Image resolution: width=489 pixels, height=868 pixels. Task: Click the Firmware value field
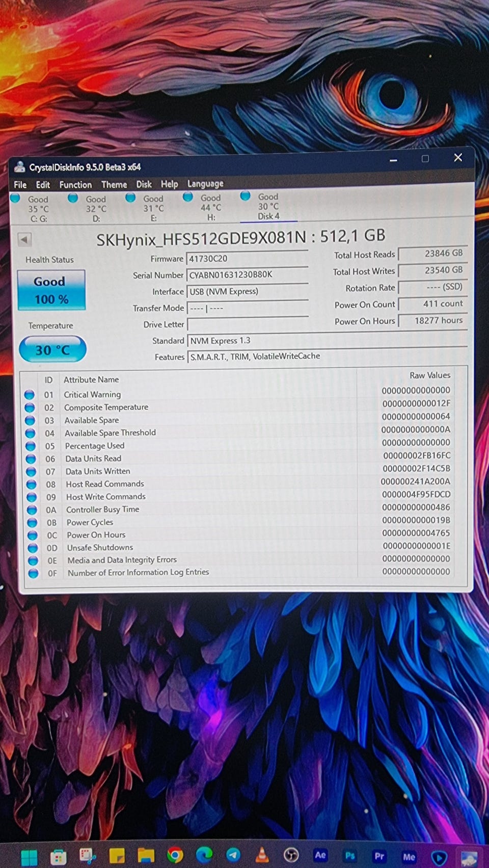[x=248, y=259]
